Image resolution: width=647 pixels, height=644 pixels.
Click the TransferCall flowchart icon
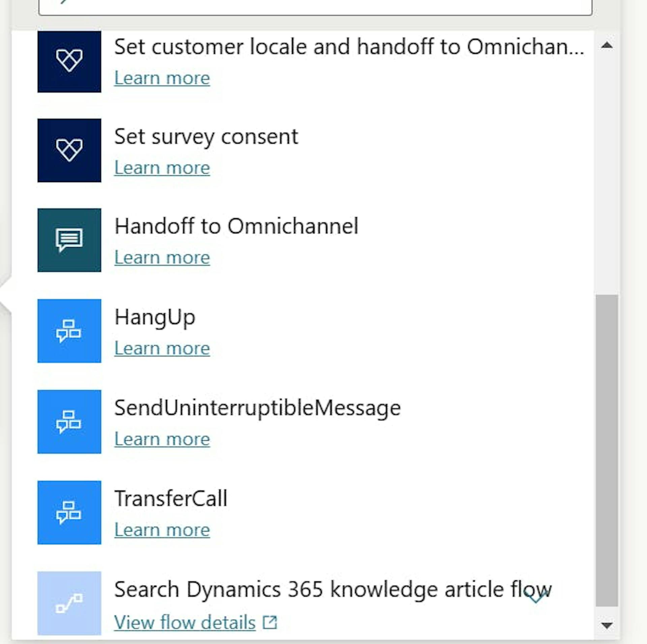pyautogui.click(x=69, y=513)
